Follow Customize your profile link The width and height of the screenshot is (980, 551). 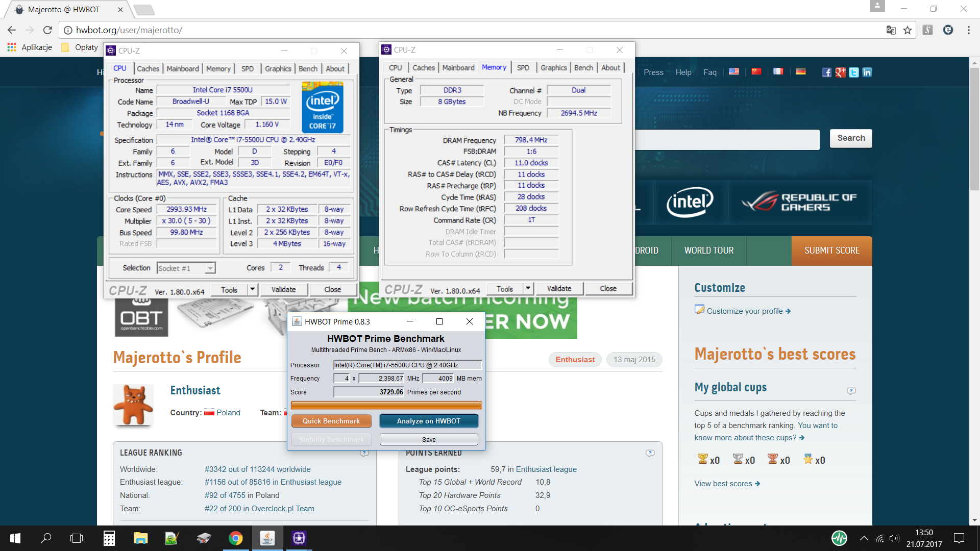coord(745,311)
